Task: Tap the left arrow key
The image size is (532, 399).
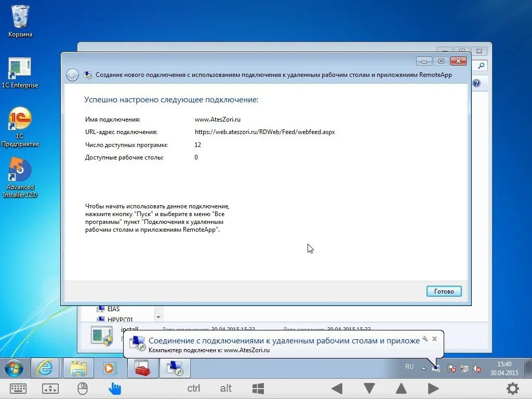Action: tap(337, 389)
